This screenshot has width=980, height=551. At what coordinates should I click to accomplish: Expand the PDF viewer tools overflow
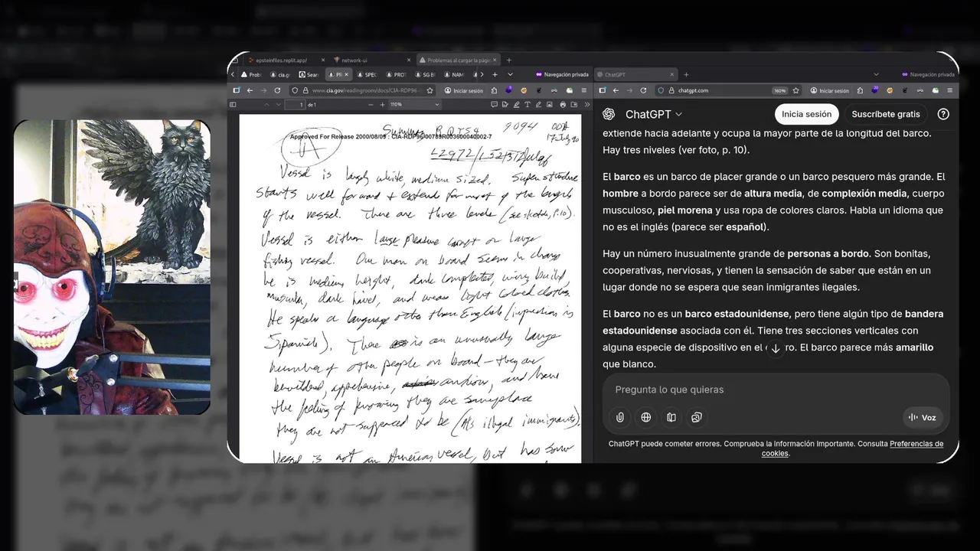pyautogui.click(x=587, y=105)
